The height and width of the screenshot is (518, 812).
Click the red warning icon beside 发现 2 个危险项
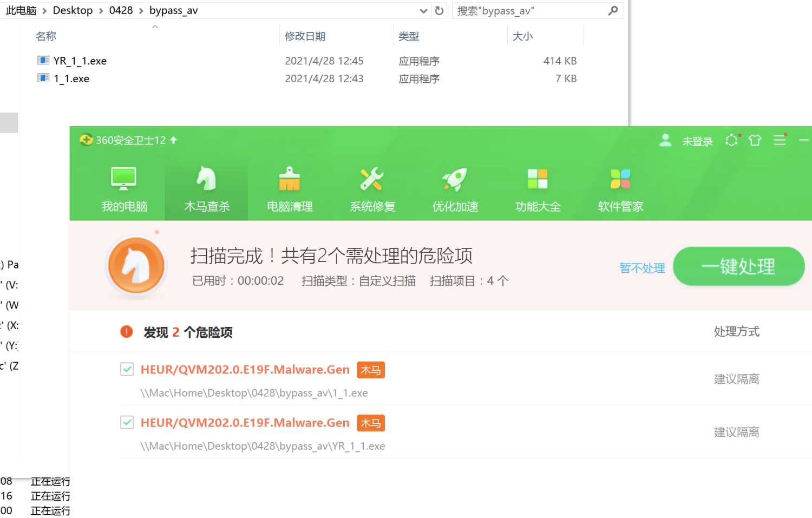[127, 331]
